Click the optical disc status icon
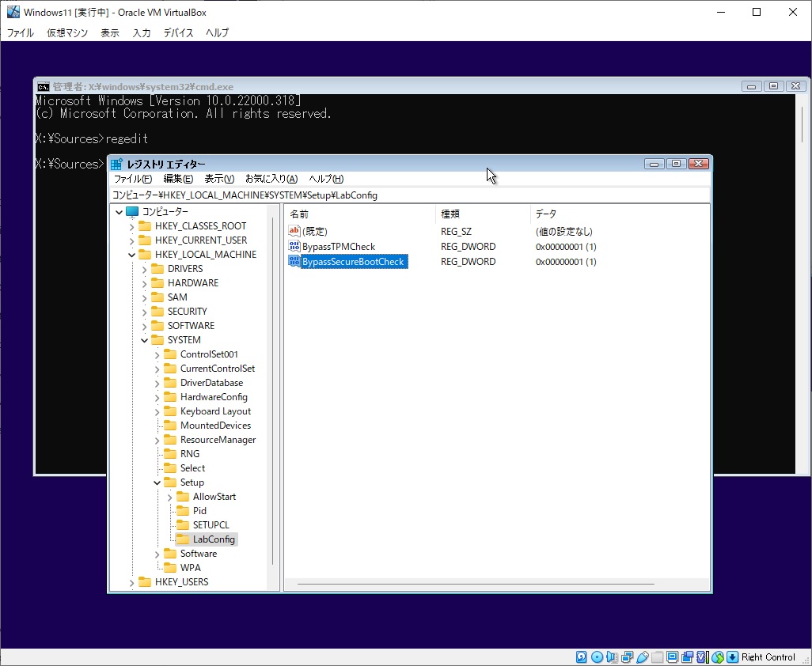The image size is (812, 666). coord(597,657)
